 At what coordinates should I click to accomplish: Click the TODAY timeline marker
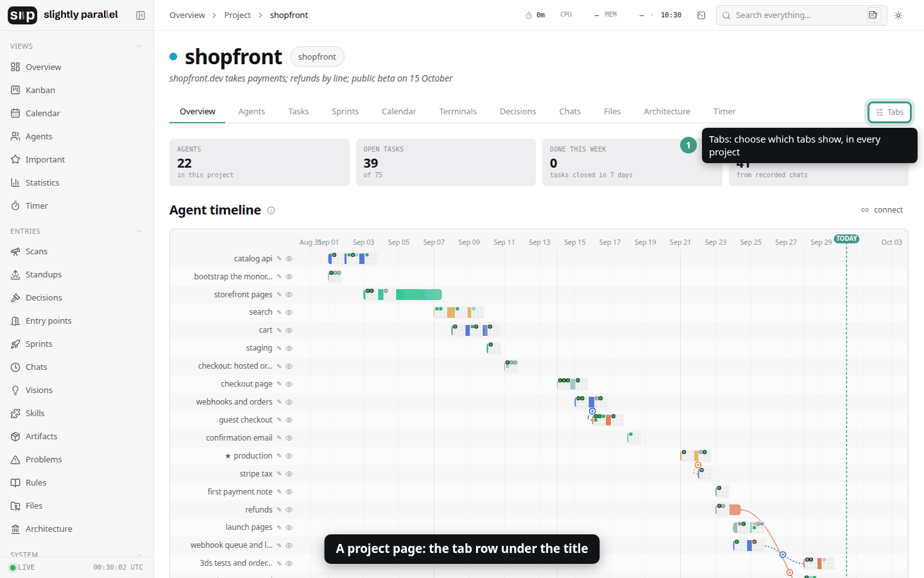[846, 239]
